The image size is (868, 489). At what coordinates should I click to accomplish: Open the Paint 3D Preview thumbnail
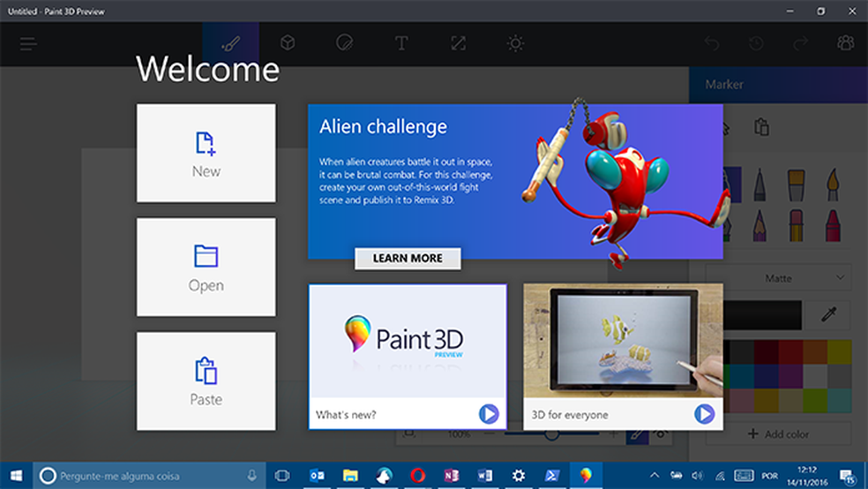[408, 341]
